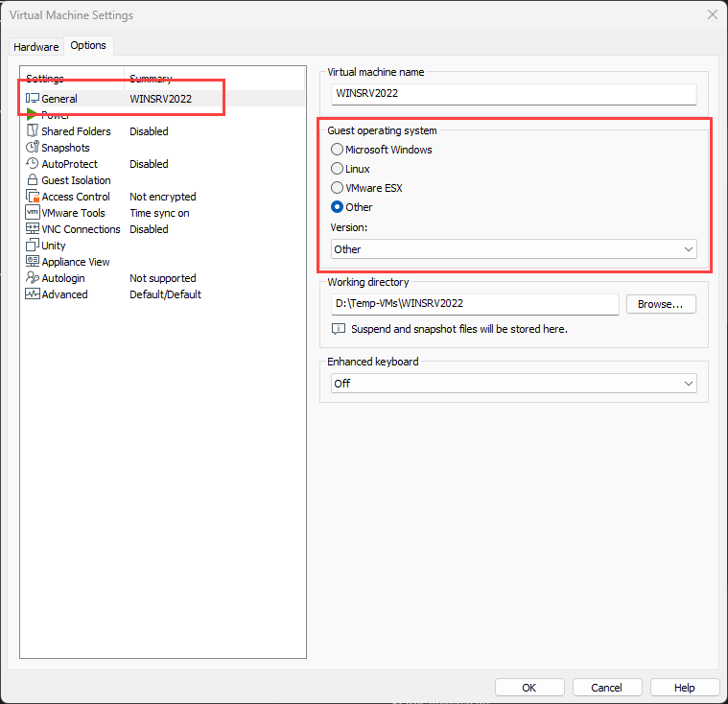Click the Default/Default summary text
728x704 pixels.
tap(165, 294)
